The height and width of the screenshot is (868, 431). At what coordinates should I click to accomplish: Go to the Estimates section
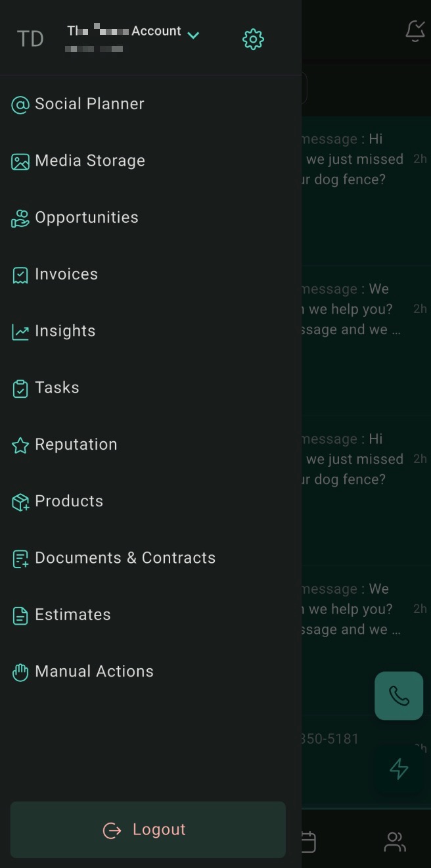click(x=72, y=615)
